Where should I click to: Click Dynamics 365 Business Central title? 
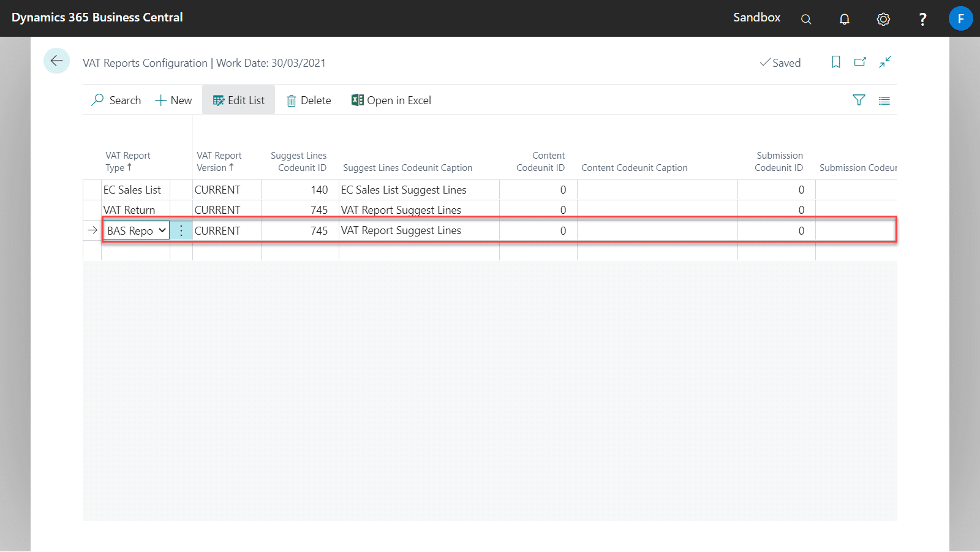97,18
